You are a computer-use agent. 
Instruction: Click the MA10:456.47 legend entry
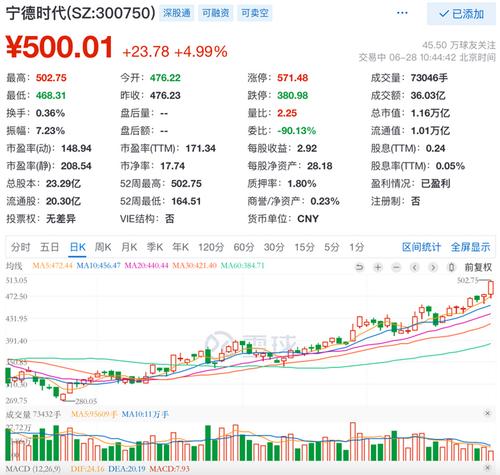click(x=98, y=266)
